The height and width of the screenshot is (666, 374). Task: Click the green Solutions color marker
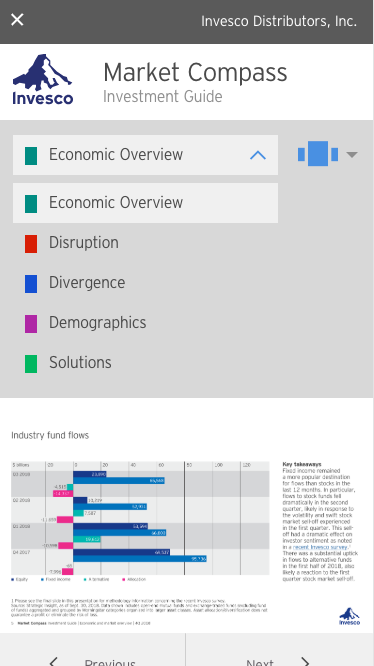tap(31, 364)
